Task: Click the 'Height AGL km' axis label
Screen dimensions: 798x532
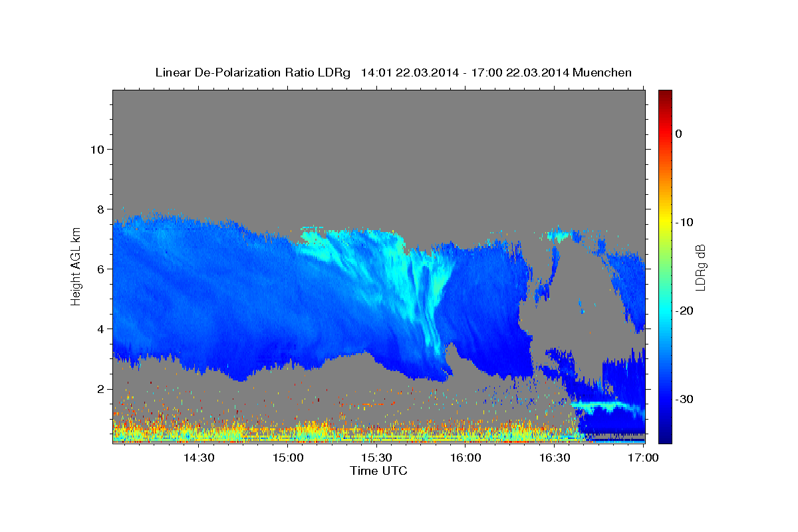Action: tap(76, 267)
